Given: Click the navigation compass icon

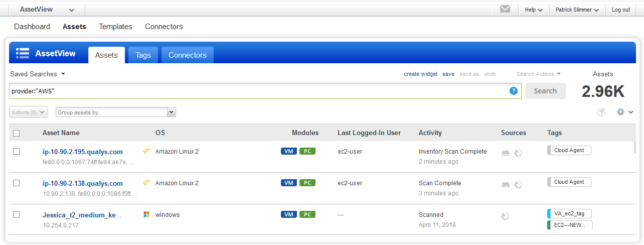Looking at the screenshot, I should click(x=601, y=112).
